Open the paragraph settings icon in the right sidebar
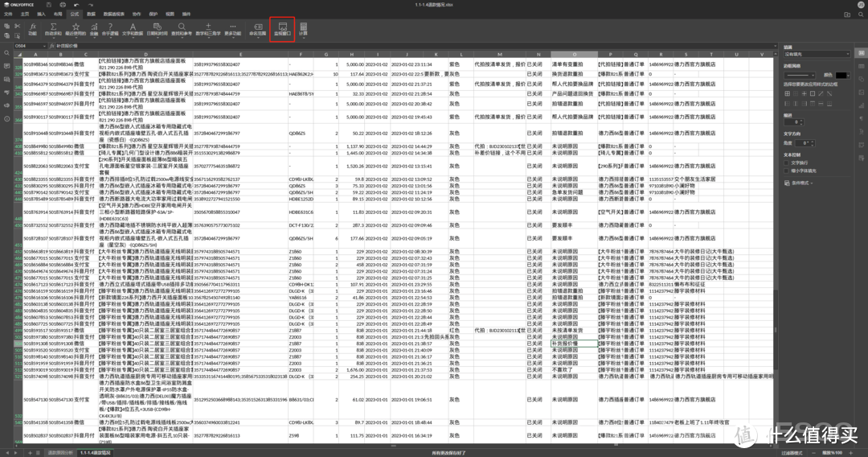This screenshot has width=868, height=457. click(862, 118)
